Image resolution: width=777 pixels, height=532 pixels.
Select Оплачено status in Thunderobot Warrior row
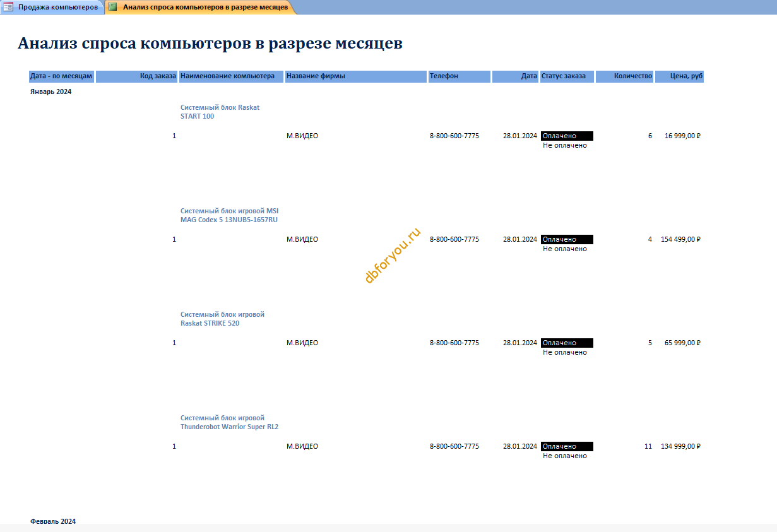(x=567, y=446)
